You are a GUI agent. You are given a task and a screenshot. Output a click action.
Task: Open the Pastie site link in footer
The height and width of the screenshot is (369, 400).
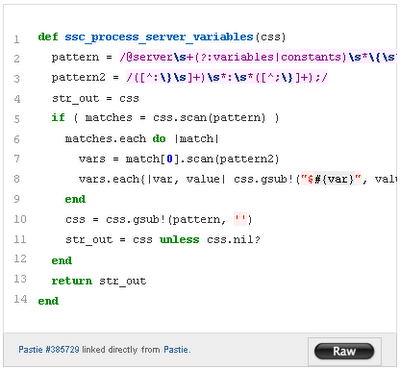(176, 350)
